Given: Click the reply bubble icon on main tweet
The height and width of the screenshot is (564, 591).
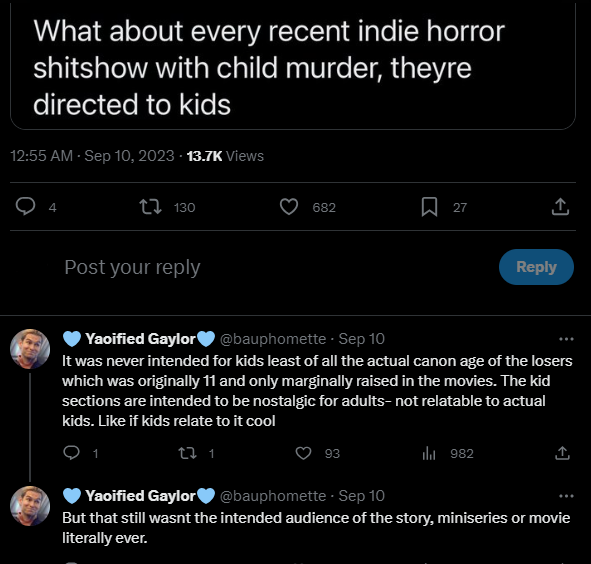Looking at the screenshot, I should click(x=25, y=207).
